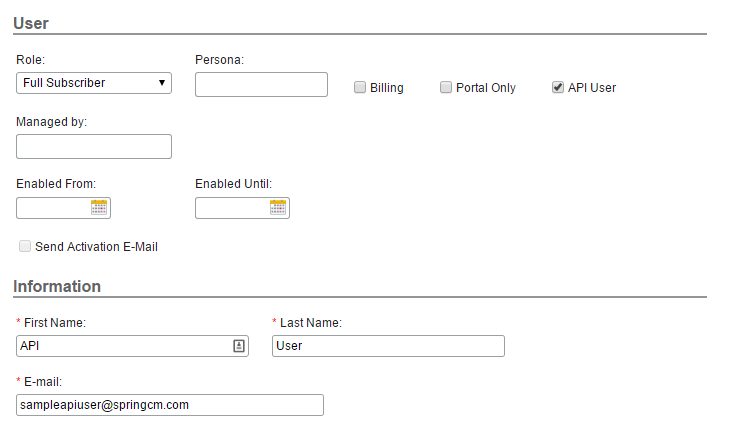Focus the Persona text field
The width and height of the screenshot is (733, 428).
(261, 85)
